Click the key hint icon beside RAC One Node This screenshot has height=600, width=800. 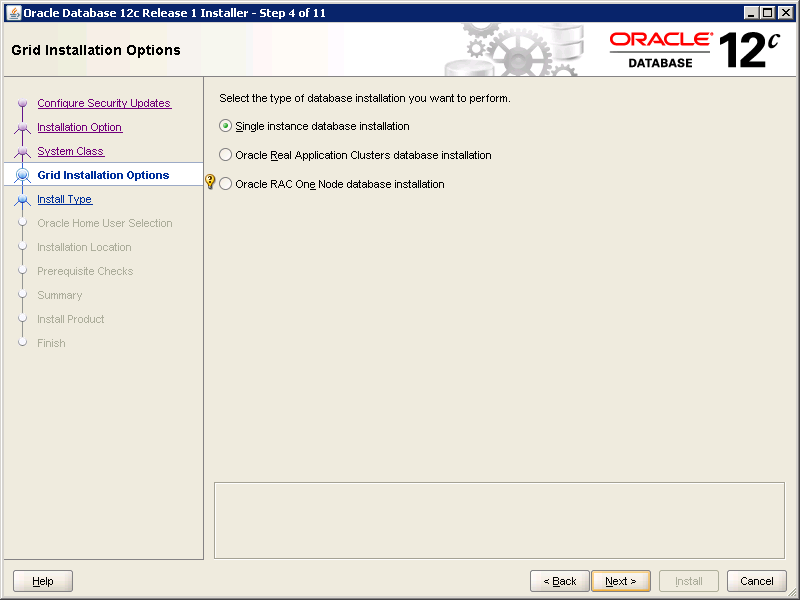(x=210, y=182)
